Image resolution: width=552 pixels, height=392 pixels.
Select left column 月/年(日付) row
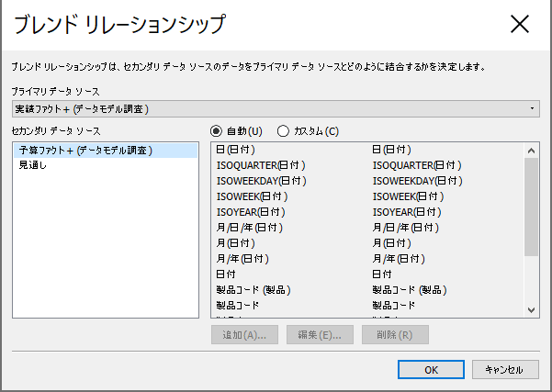tap(242, 259)
